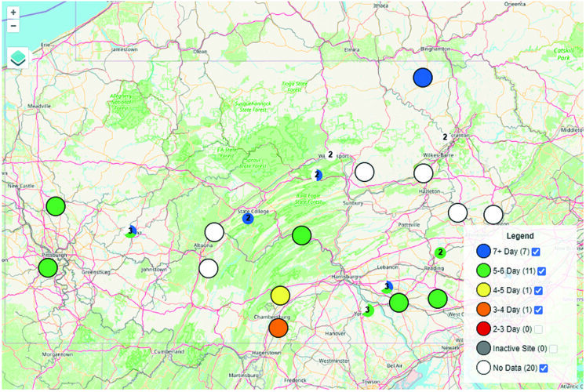Image resolution: width=586 pixels, height=392 pixels.
Task: Uncheck the 5-6 Day legend checkbox
Action: click(541, 271)
